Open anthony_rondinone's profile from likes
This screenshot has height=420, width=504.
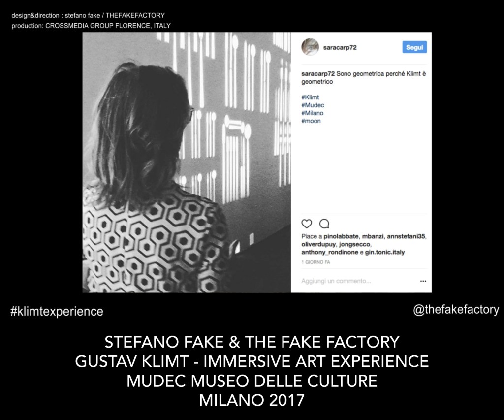click(330, 252)
